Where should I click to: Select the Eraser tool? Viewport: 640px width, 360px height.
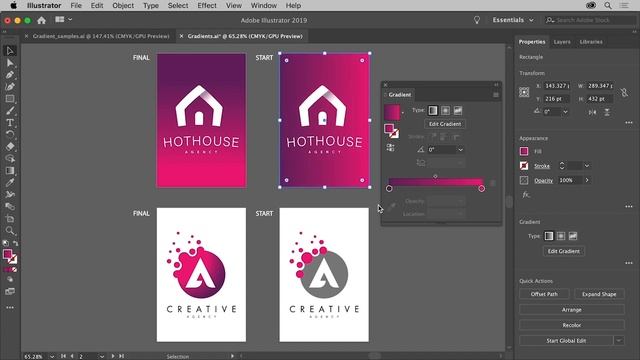point(10,147)
